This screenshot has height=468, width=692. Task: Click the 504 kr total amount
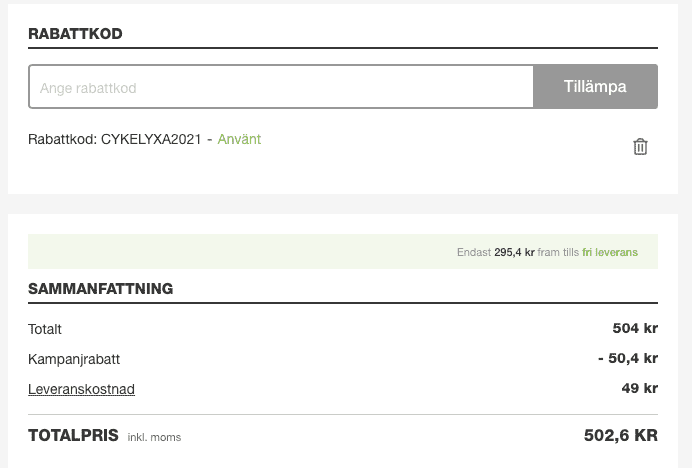pos(635,328)
